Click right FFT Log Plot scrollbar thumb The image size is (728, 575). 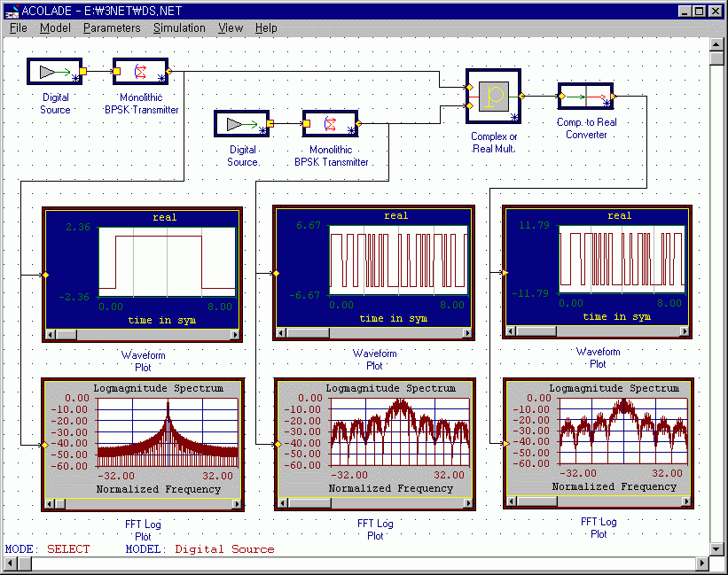coord(536,501)
